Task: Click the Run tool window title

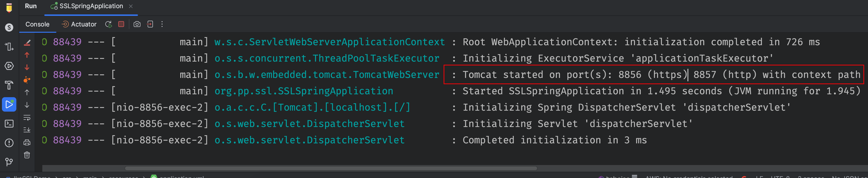Action: click(x=31, y=6)
